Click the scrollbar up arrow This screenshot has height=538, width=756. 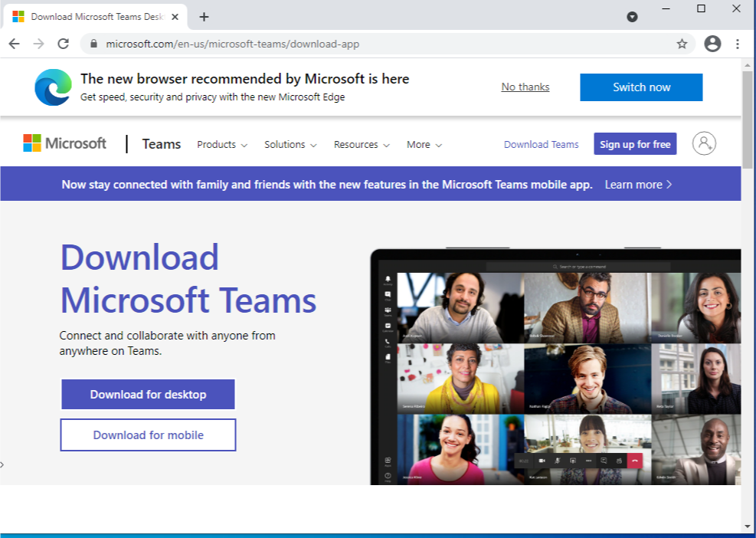click(x=748, y=64)
